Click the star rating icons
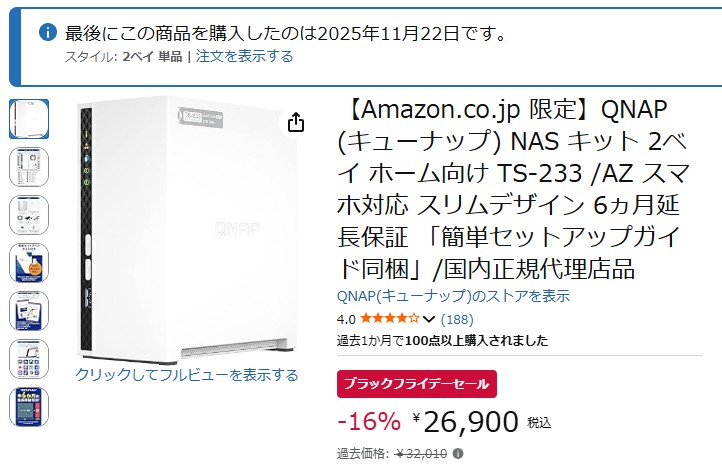 coord(390,319)
